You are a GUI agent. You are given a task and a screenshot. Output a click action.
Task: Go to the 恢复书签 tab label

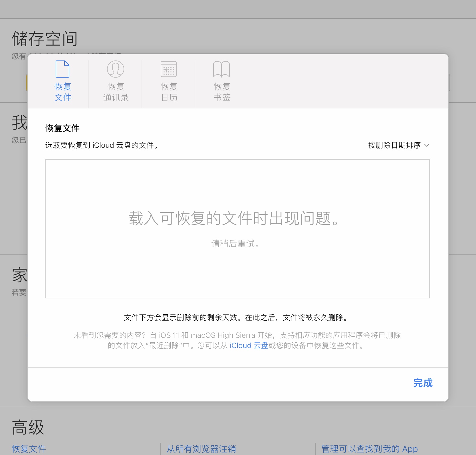pyautogui.click(x=222, y=92)
